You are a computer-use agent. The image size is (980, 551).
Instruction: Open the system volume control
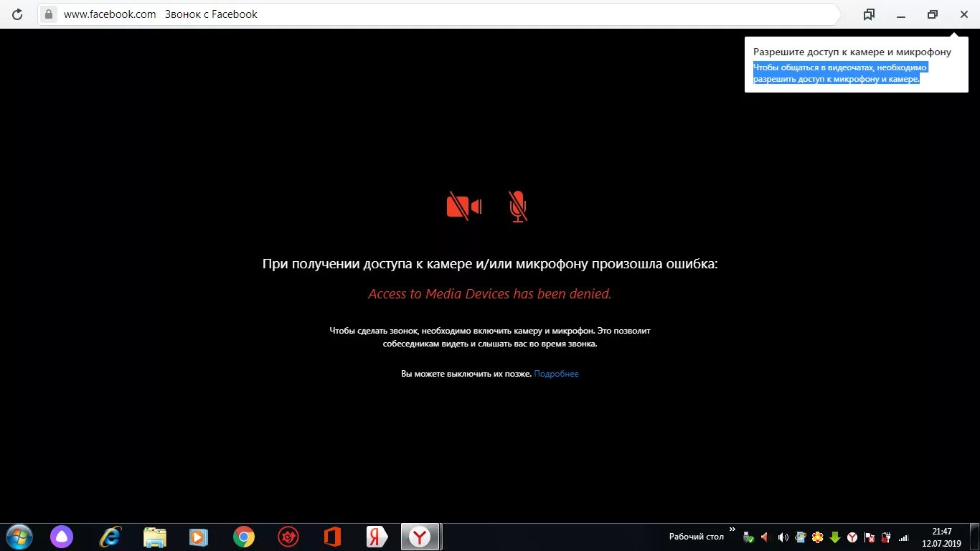783,537
